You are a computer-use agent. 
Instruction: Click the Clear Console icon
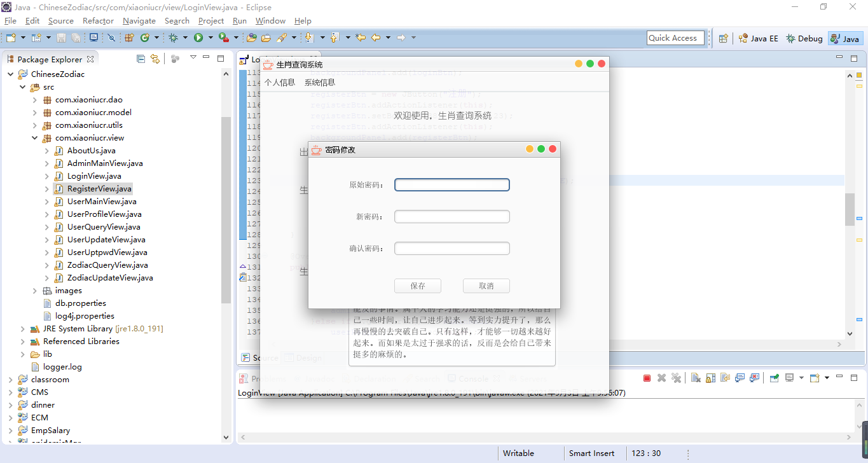point(696,378)
